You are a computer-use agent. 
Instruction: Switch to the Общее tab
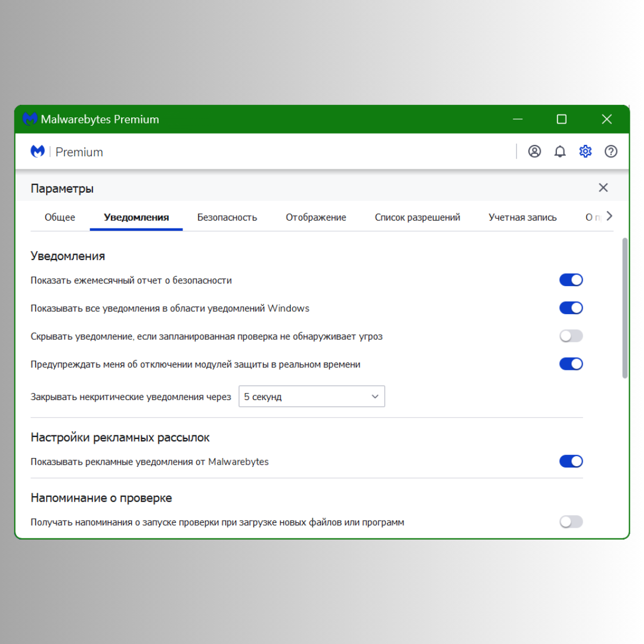point(60,217)
